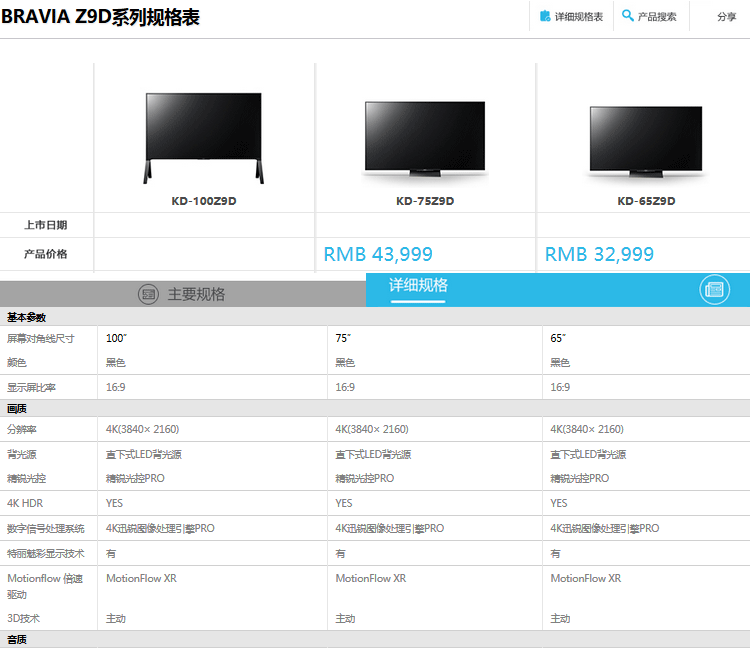
Task: Click the 分享 share button
Action: point(726,17)
